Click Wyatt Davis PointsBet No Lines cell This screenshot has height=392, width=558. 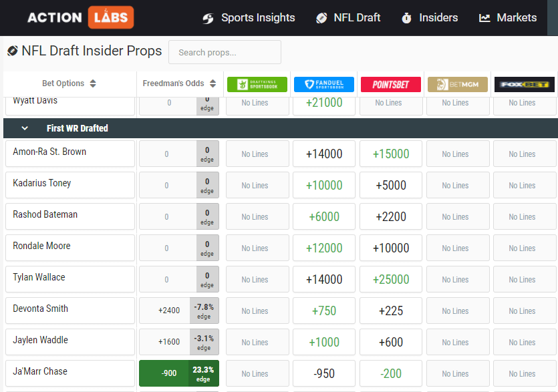(x=391, y=103)
